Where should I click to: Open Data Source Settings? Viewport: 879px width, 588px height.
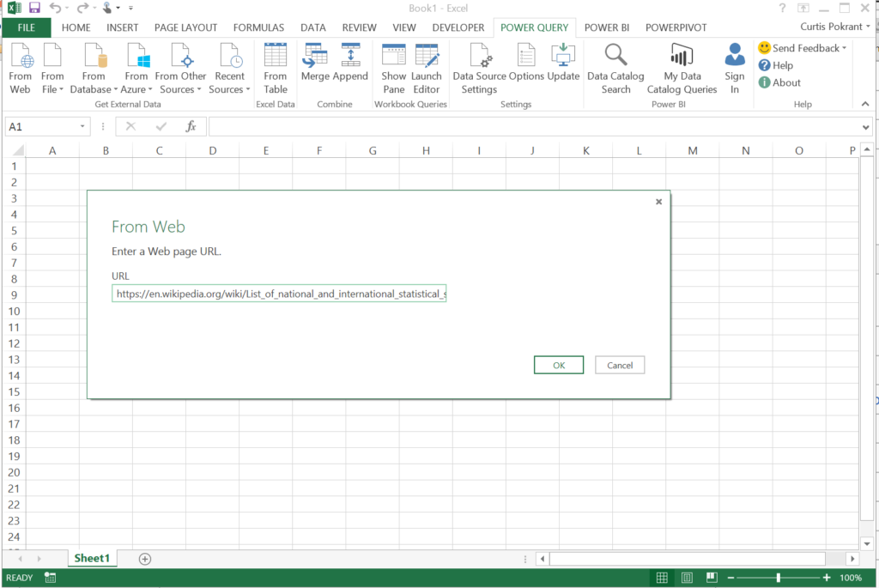click(479, 69)
